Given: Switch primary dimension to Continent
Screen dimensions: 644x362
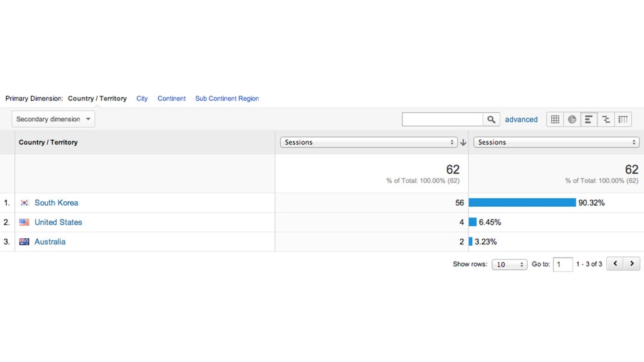Looking at the screenshot, I should [172, 99].
